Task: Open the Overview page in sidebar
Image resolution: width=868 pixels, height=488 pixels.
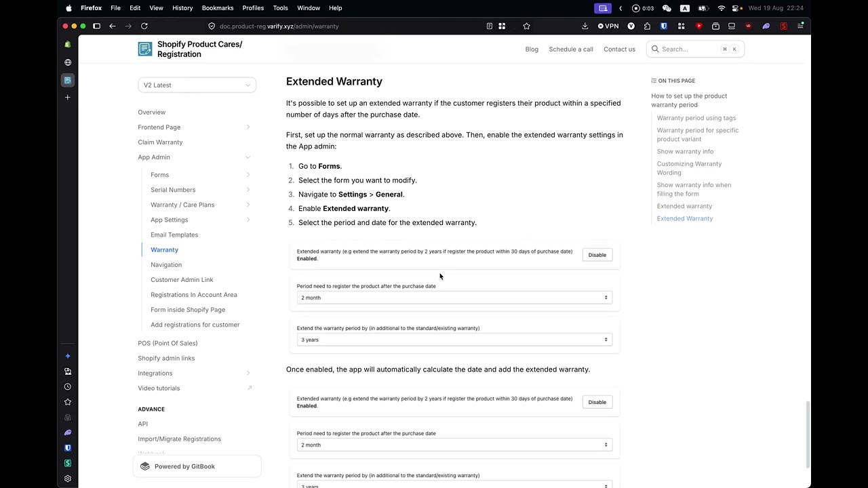Action: pyautogui.click(x=151, y=113)
